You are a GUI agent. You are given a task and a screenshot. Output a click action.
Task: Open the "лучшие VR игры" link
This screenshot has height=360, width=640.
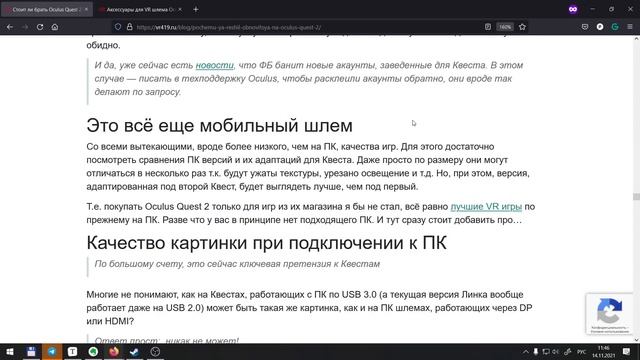pos(486,207)
